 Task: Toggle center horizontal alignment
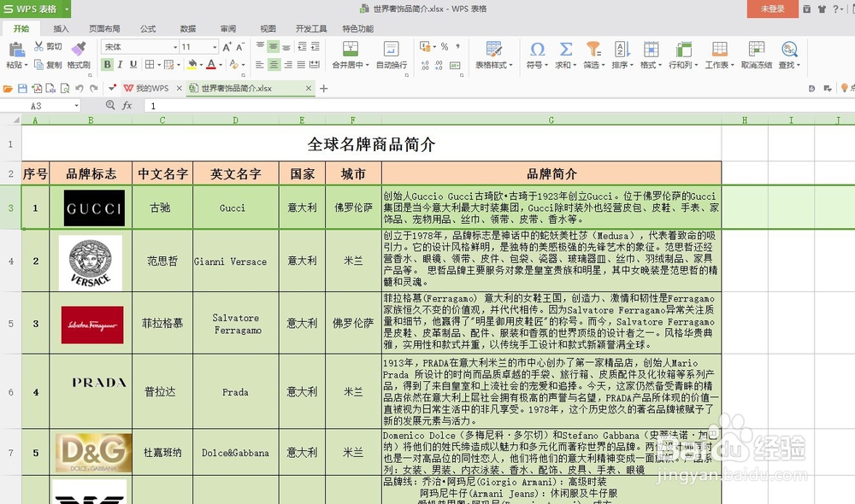click(274, 65)
